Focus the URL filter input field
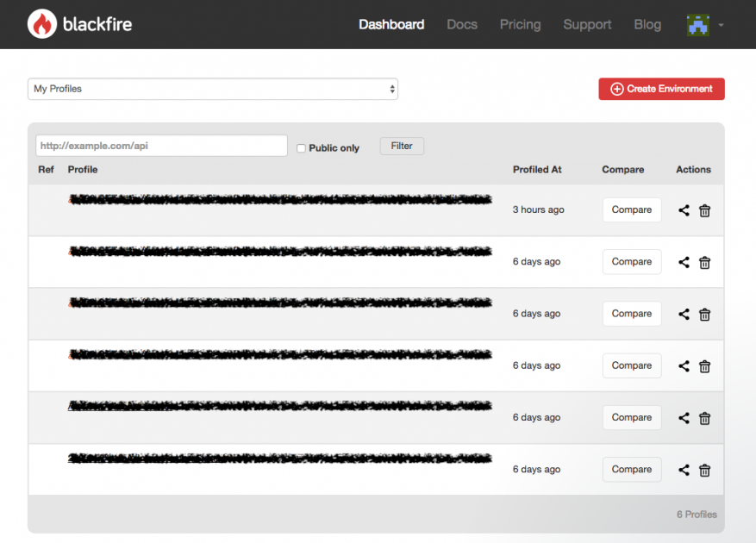 click(161, 146)
